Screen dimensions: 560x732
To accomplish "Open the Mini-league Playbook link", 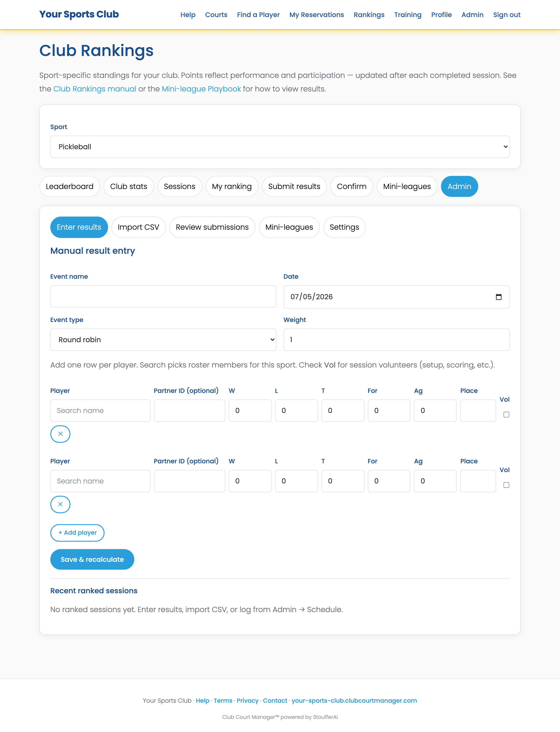I will (x=201, y=89).
